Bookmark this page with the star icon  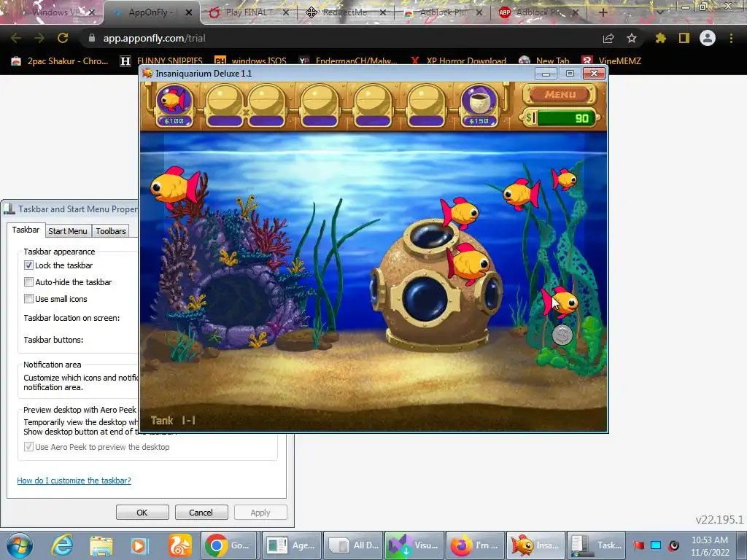pyautogui.click(x=632, y=38)
